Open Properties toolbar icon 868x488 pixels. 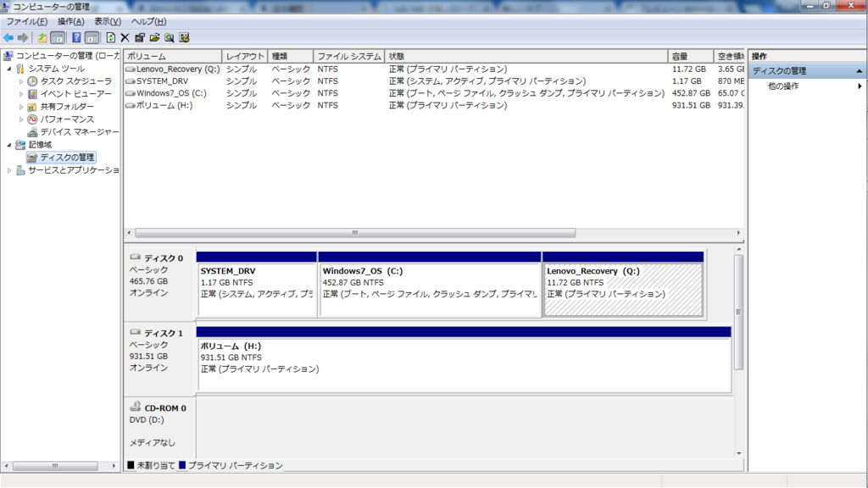140,37
